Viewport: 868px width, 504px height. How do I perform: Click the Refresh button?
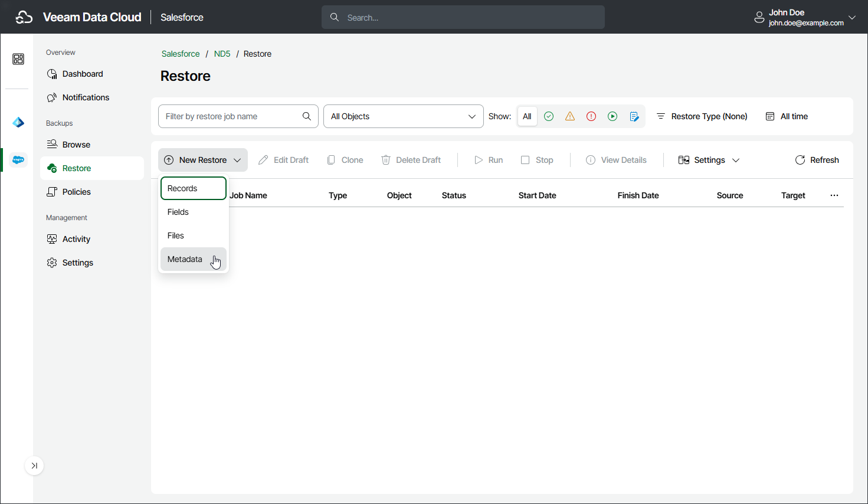[x=817, y=160]
